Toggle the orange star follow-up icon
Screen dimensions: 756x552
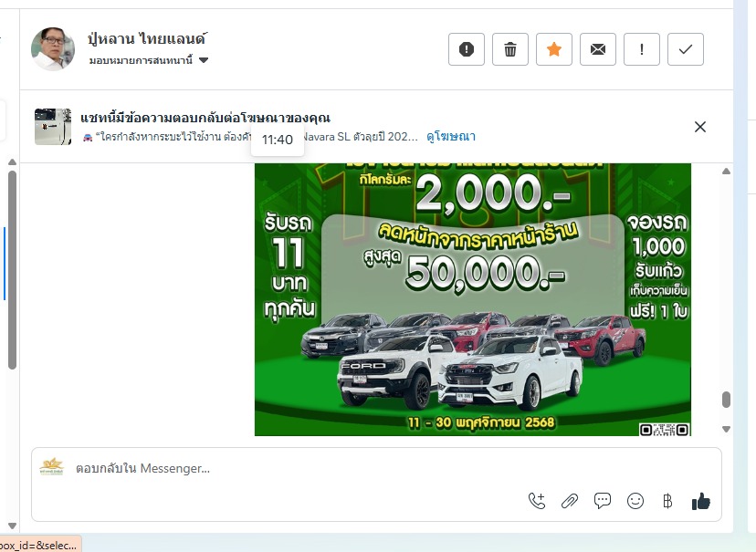click(x=554, y=49)
